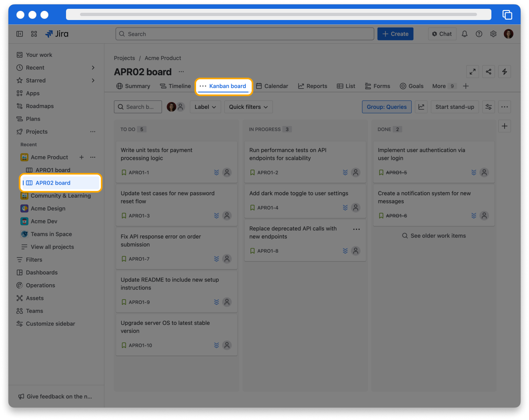Viewport: 529px width, 420px height.
Task: Expand the Recent chevron in sidebar
Action: (93, 68)
